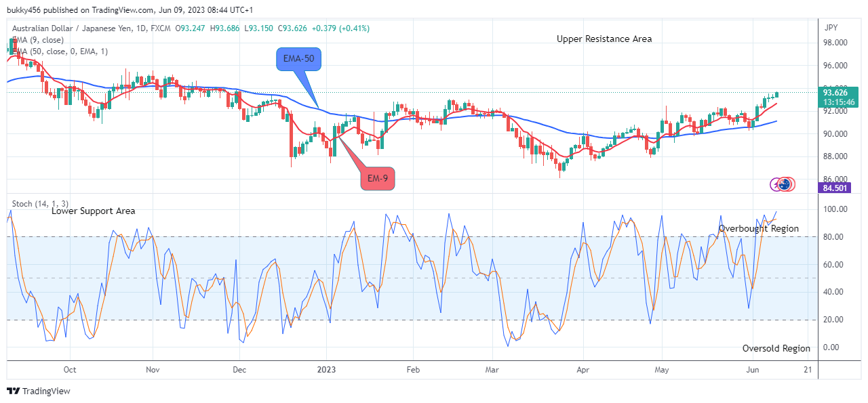Select the Overbought Region text note
The width and height of the screenshot is (868, 403).
(x=759, y=229)
